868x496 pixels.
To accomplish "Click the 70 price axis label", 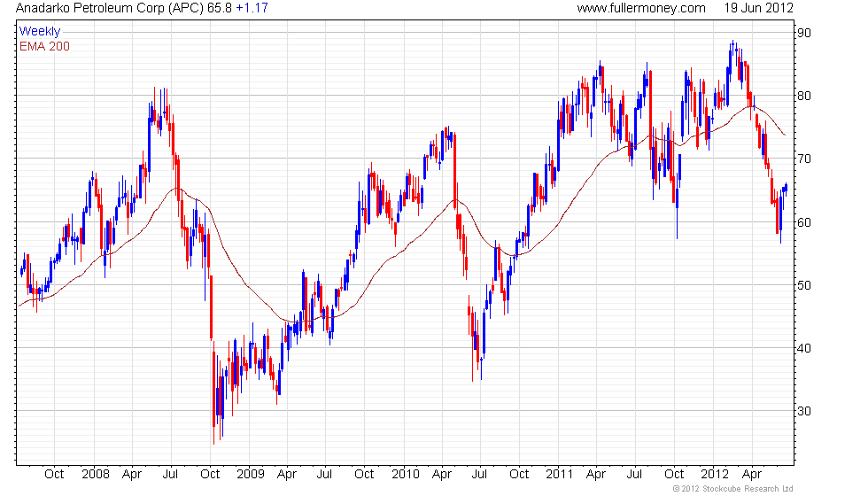I will point(804,159).
